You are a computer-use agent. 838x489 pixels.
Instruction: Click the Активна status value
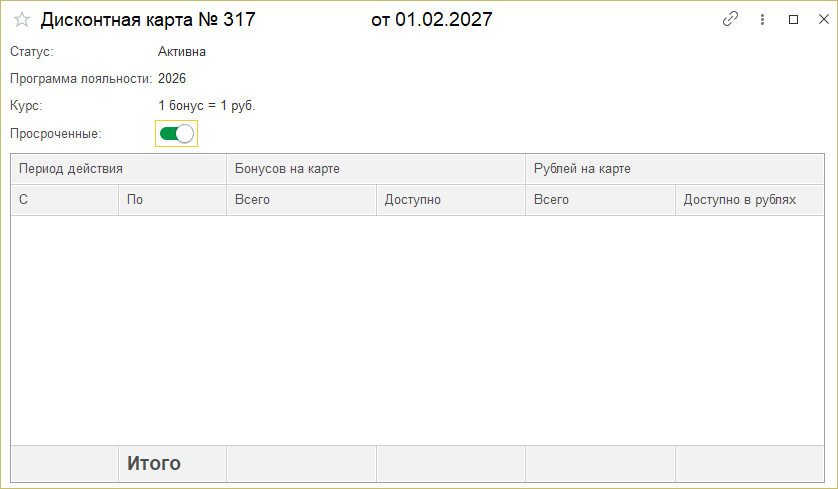[x=182, y=52]
